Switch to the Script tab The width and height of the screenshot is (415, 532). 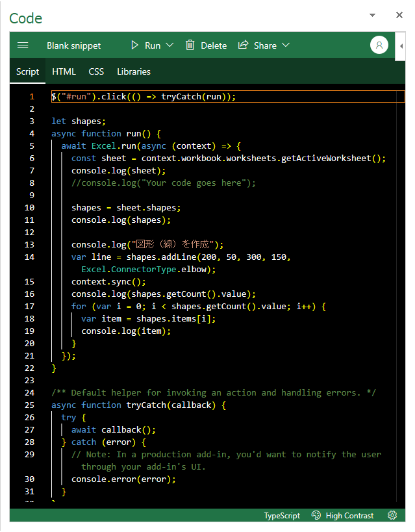click(27, 71)
